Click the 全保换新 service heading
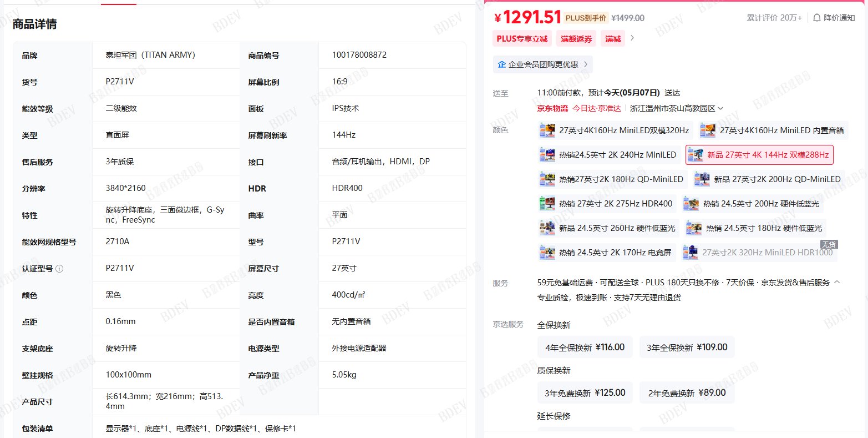Viewport: 868px width, 438px height. pos(554,325)
